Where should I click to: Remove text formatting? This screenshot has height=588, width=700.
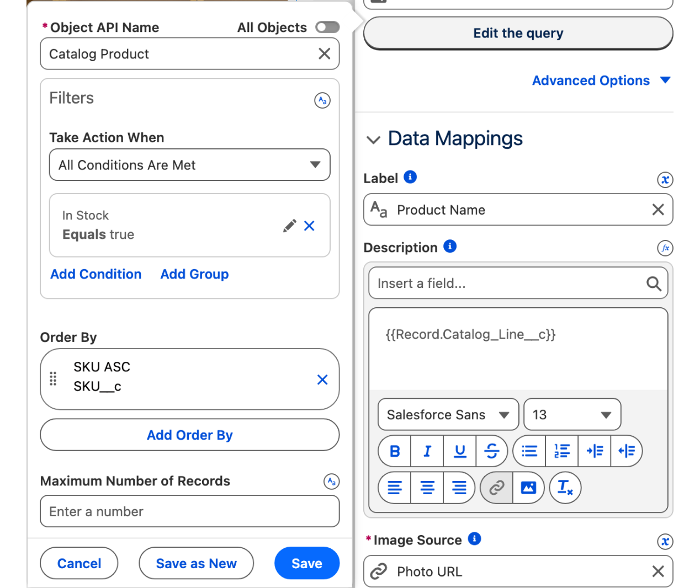(x=565, y=488)
